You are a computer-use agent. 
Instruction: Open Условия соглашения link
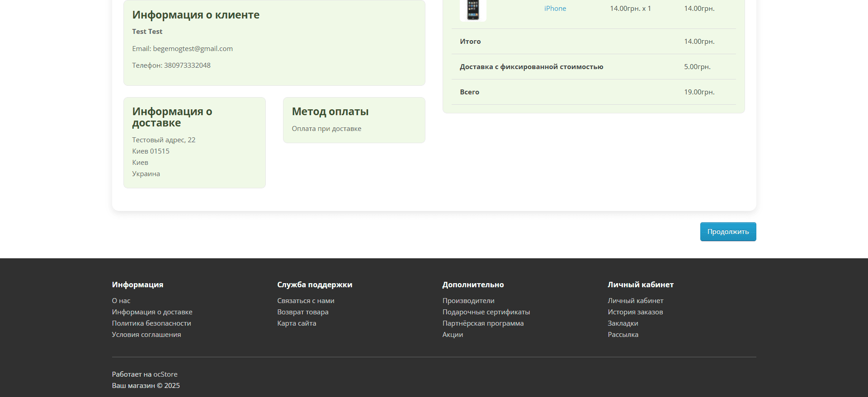pos(146,335)
